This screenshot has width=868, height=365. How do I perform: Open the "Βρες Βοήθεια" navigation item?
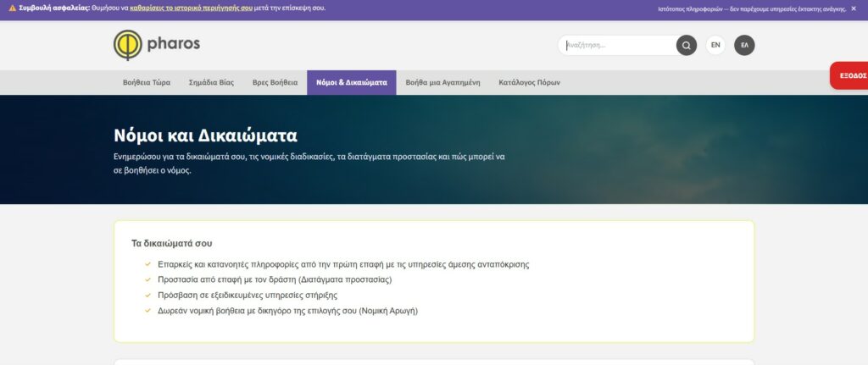tap(275, 83)
